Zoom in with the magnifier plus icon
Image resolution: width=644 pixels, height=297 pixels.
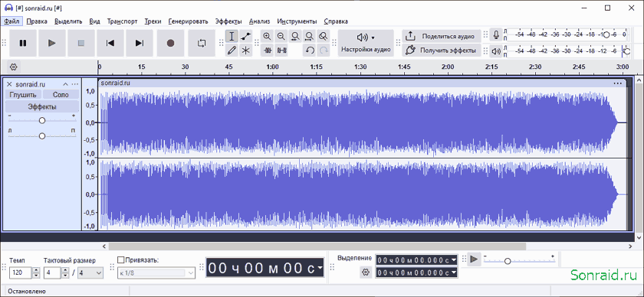coord(268,37)
